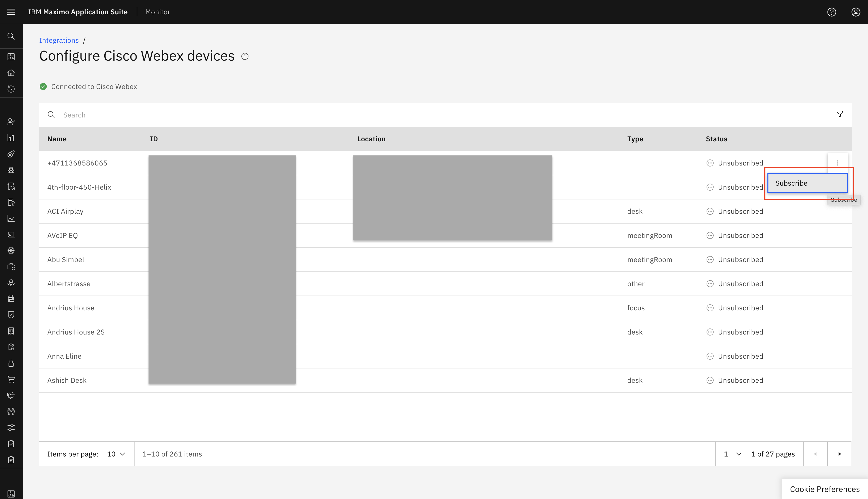Open the clipboard checkmark icon in sidebar
The image size is (868, 499).
(11, 443)
